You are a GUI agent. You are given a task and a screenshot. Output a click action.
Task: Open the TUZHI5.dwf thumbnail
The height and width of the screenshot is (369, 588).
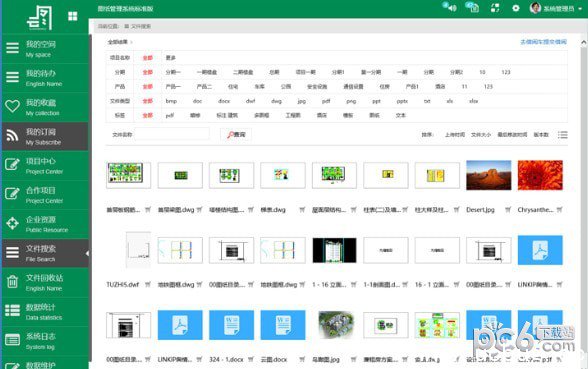pyautogui.click(x=138, y=250)
